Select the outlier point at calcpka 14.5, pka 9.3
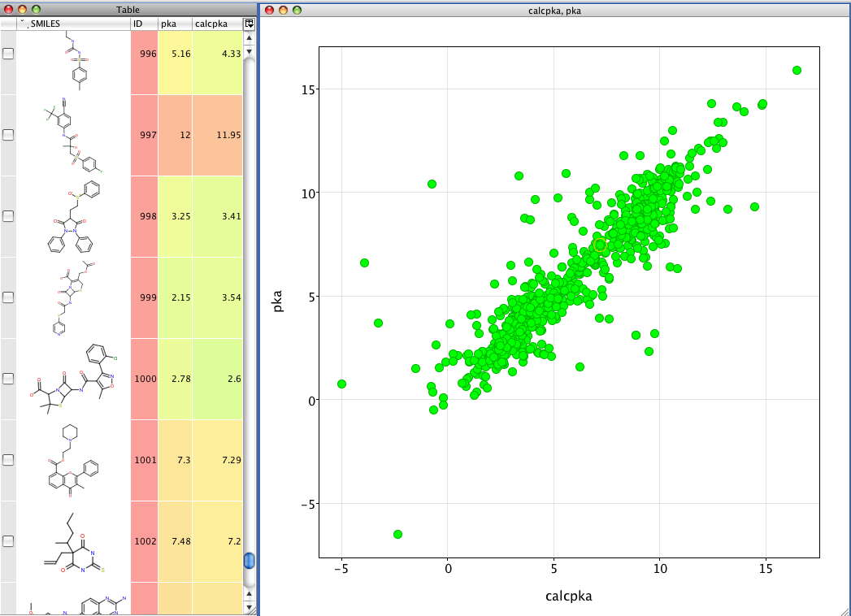The height and width of the screenshot is (616, 851). (x=754, y=206)
